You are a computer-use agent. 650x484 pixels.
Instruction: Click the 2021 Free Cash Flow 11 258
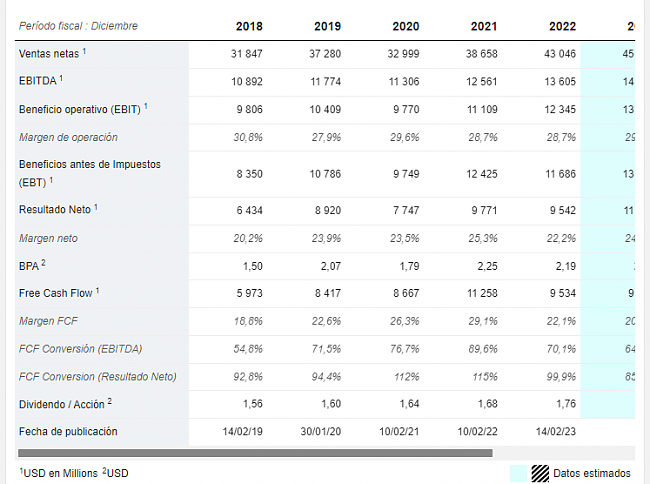482,293
